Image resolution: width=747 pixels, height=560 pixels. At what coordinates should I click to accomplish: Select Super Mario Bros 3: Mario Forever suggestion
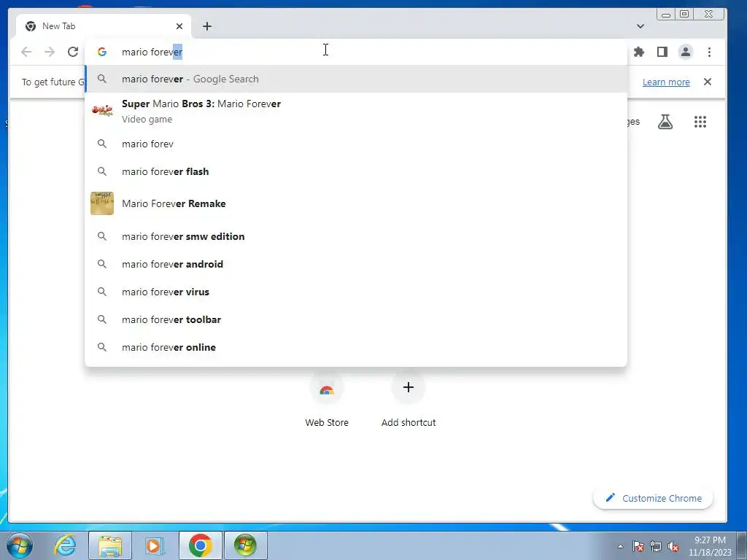pos(356,111)
